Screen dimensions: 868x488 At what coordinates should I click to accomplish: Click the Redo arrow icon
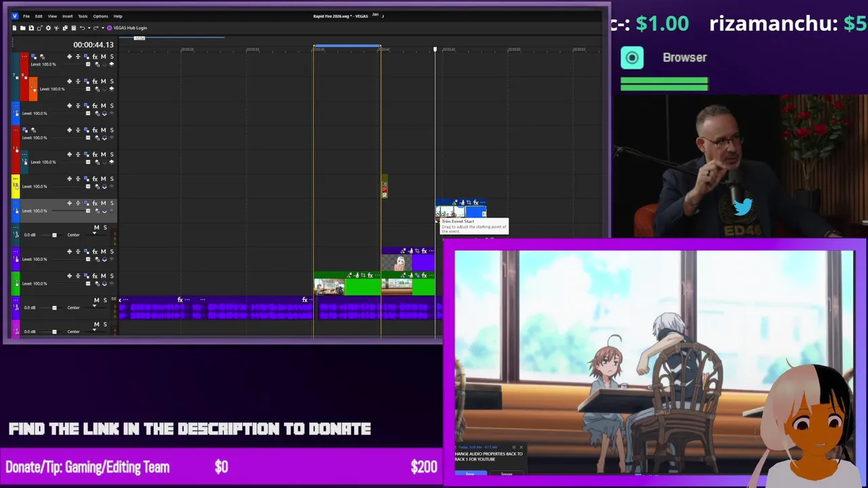(x=95, y=28)
